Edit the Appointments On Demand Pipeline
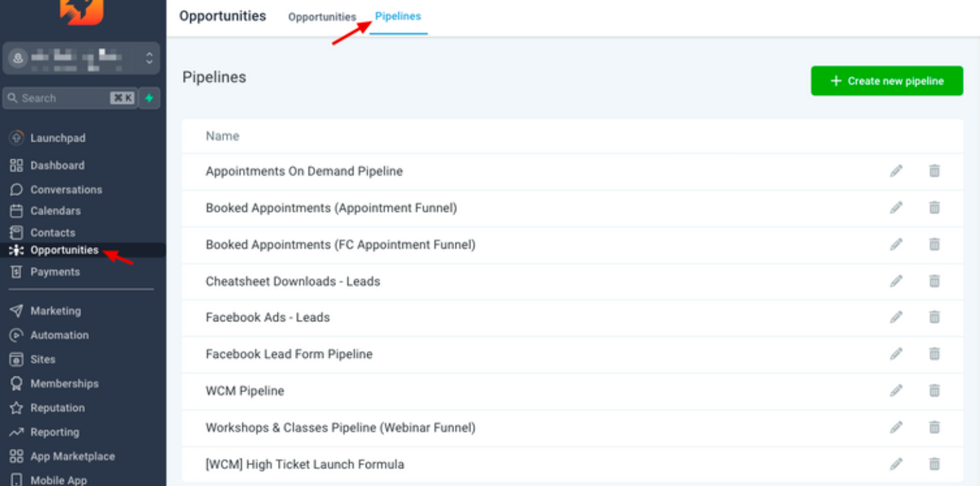The height and width of the screenshot is (486, 980). [896, 171]
